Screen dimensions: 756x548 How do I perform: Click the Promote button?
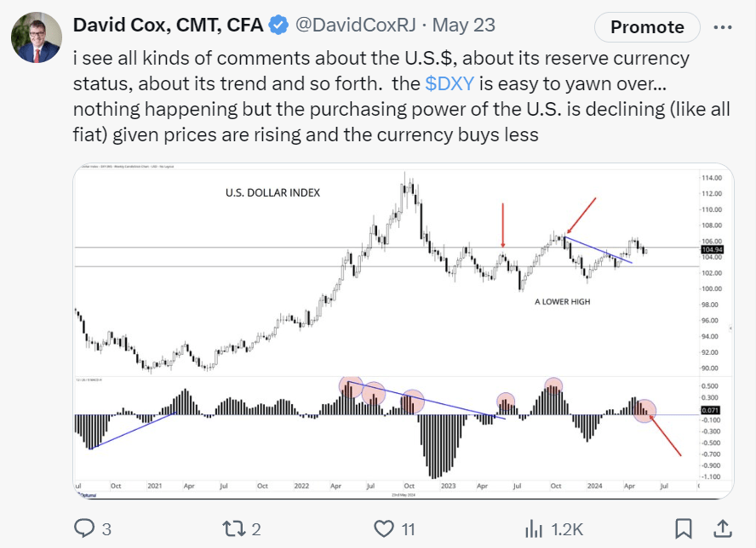point(646,27)
